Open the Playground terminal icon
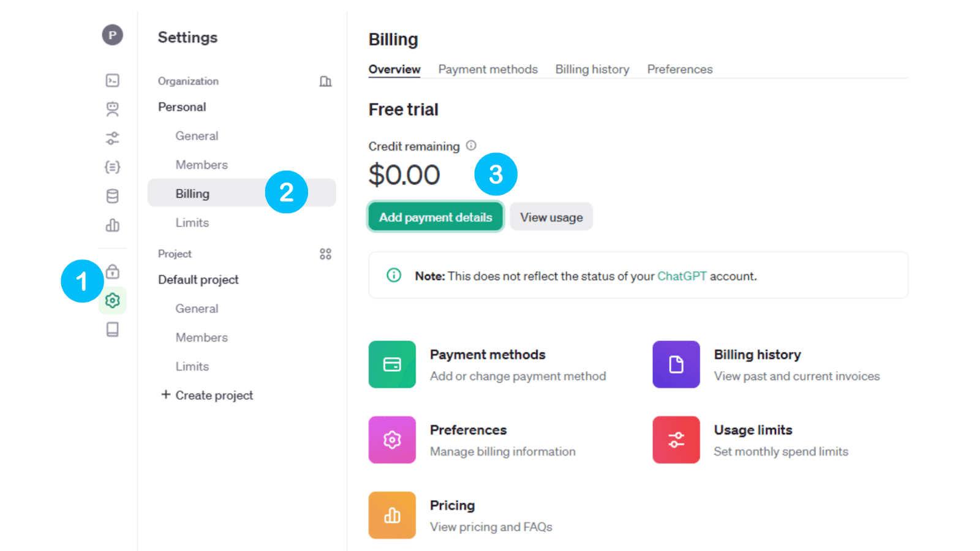 coord(112,80)
